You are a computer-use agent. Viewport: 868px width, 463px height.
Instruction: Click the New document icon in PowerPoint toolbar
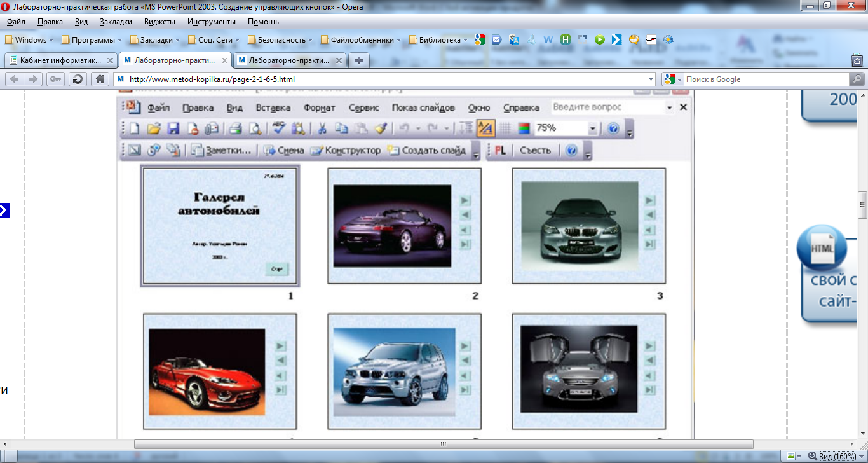134,128
